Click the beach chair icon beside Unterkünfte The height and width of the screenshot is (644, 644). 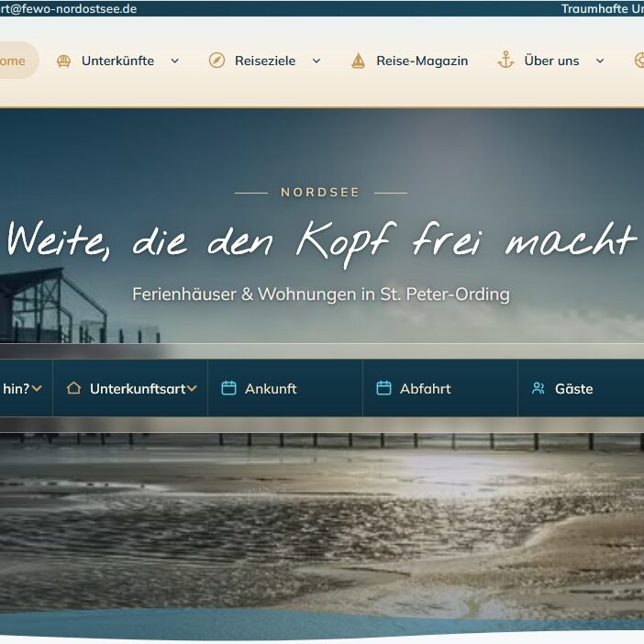[x=63, y=61]
